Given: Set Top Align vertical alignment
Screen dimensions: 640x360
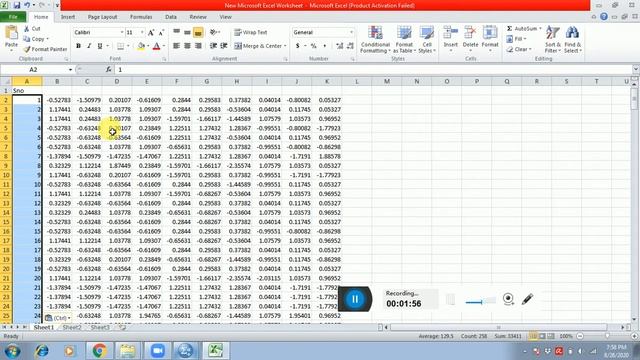Looking at the screenshot, I should [176, 32].
